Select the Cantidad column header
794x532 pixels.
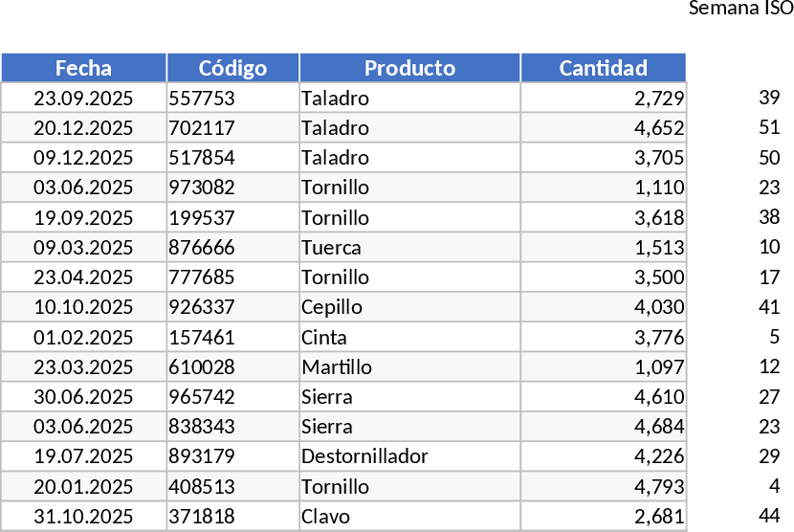(x=603, y=68)
